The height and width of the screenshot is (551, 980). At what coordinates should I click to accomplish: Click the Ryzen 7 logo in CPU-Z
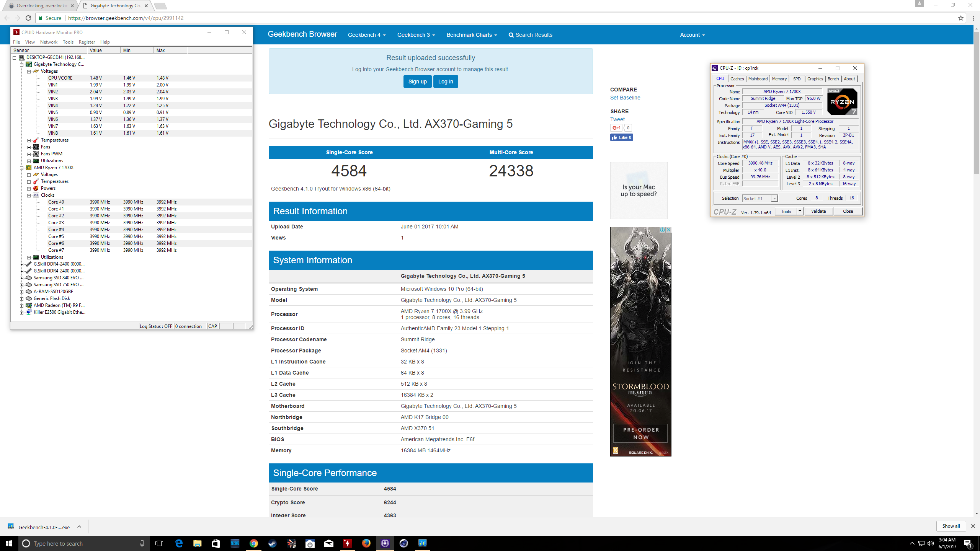842,102
